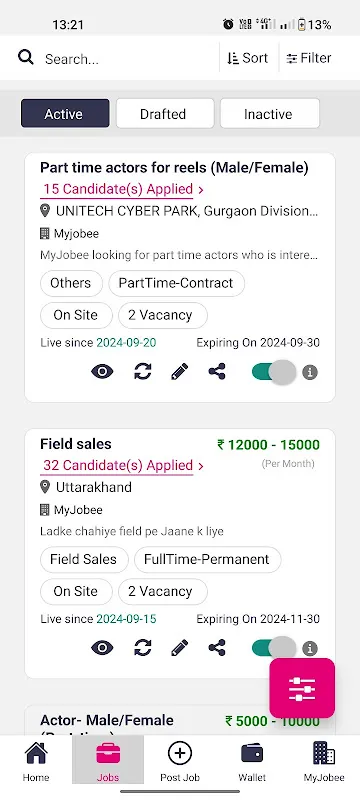
Task: Open the Filter options
Action: point(309,58)
